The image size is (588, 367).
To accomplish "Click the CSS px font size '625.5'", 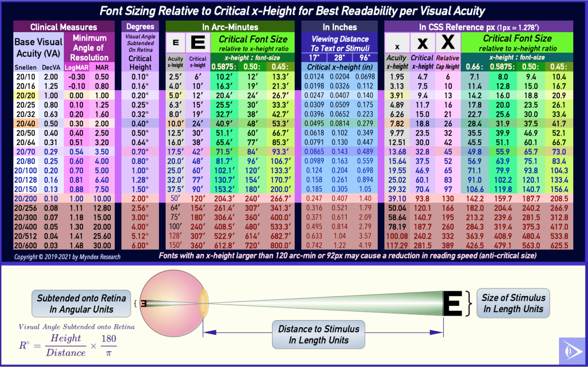I will point(559,245).
